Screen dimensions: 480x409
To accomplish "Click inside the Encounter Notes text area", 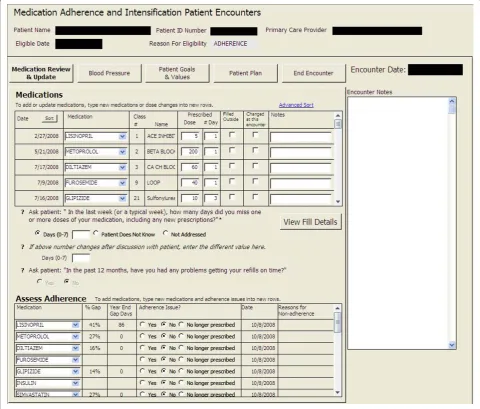I will pyautogui.click(x=398, y=223).
